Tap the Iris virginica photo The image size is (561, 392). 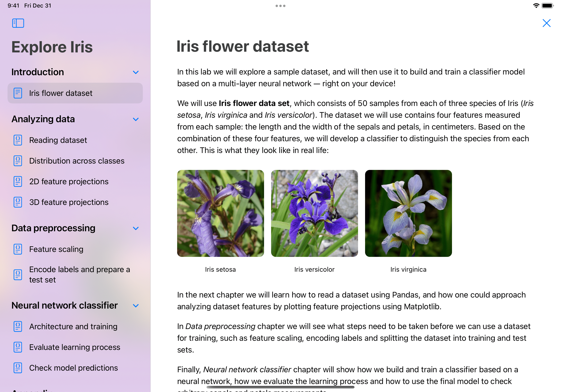(408, 213)
